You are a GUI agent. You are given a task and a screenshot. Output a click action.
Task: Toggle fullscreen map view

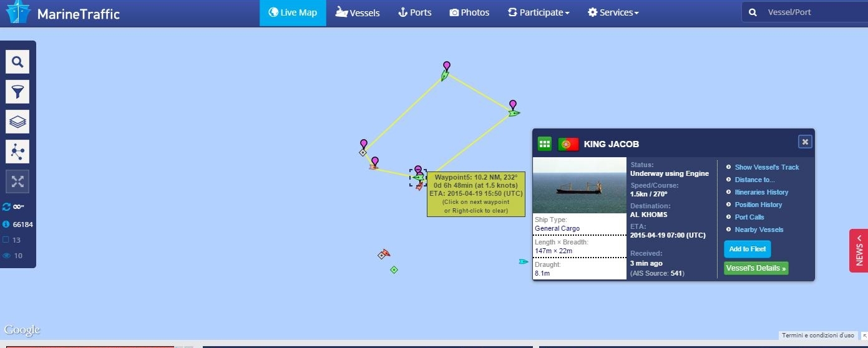17,181
